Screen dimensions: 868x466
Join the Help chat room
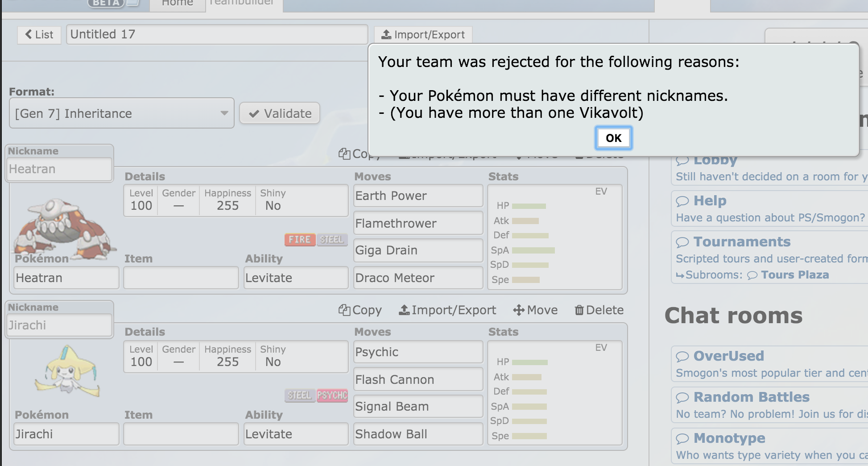(x=769, y=208)
